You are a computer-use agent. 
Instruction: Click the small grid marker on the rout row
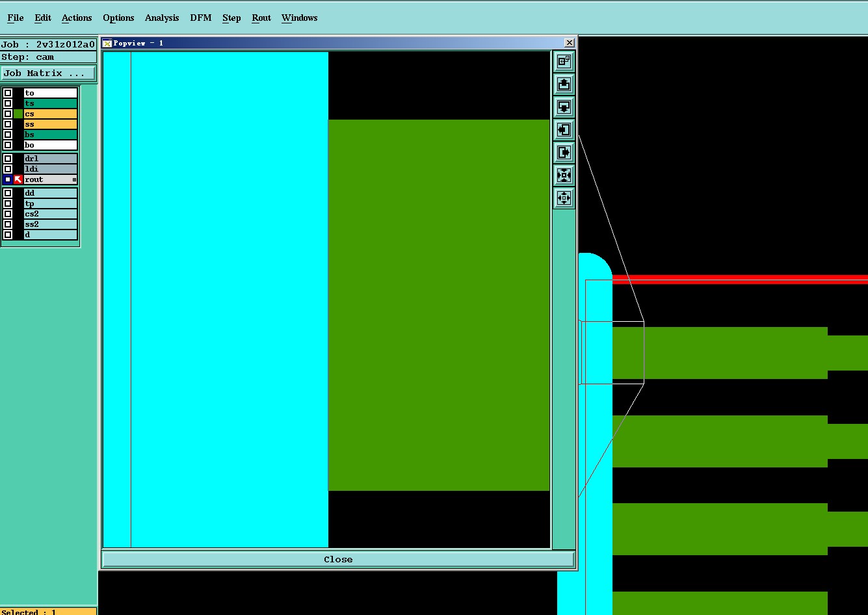pyautogui.click(x=74, y=179)
